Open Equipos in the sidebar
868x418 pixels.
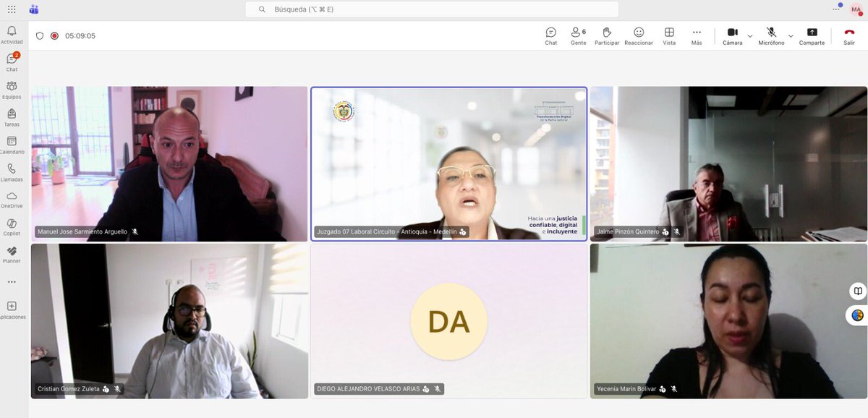(x=12, y=90)
